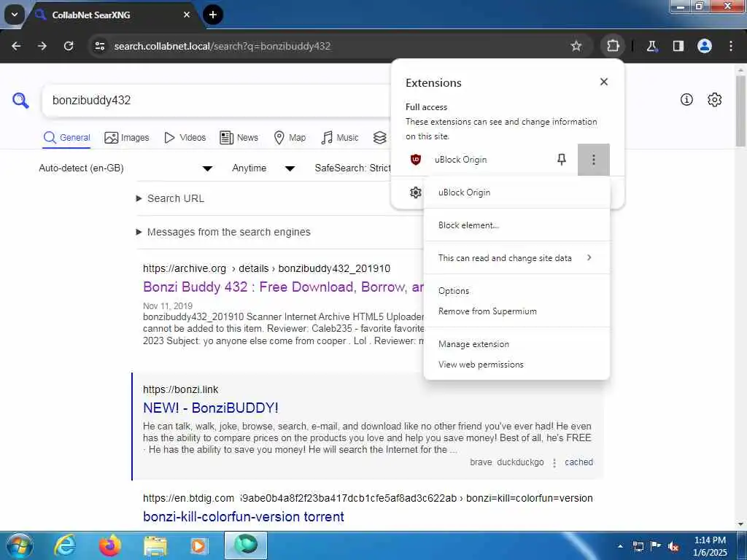Click the stacked layers category icon

coord(379,138)
